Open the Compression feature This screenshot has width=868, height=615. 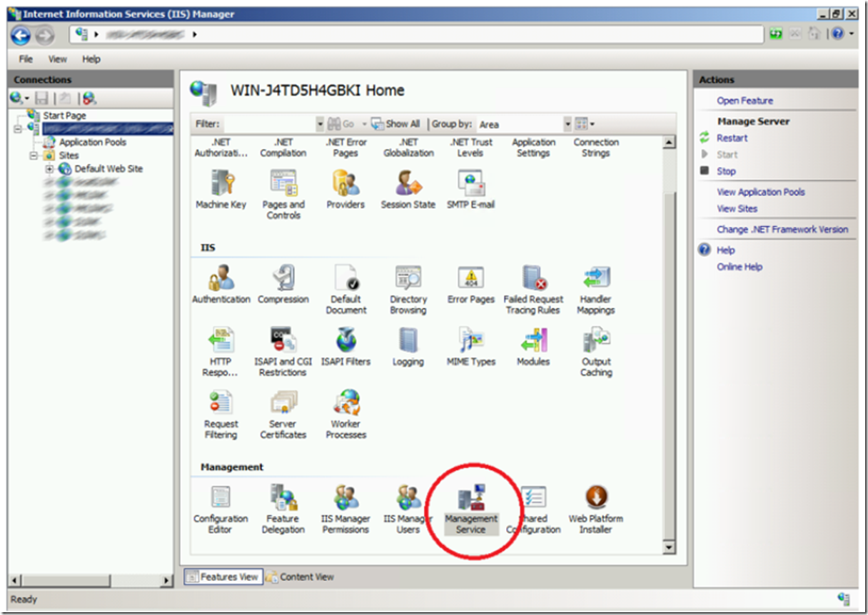pyautogui.click(x=283, y=285)
